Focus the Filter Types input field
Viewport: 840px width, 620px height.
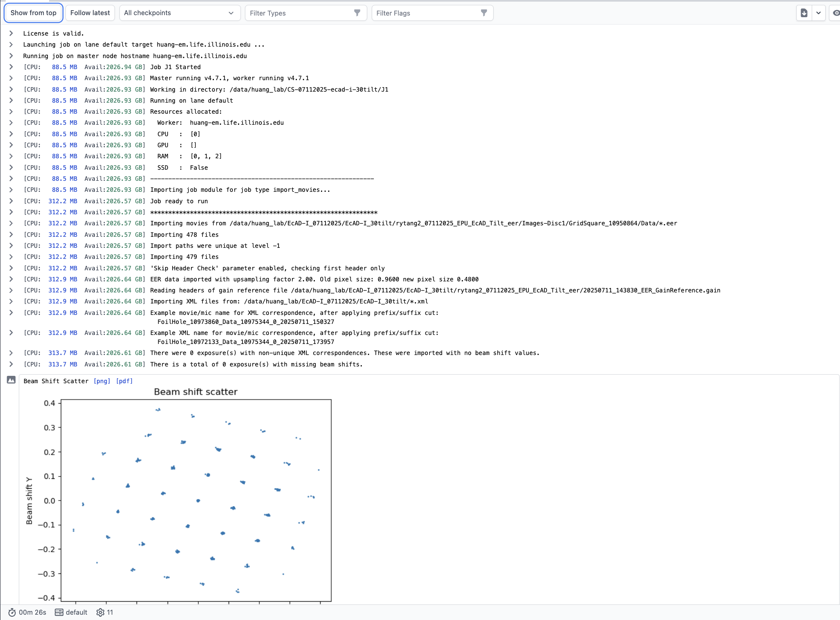click(x=301, y=13)
